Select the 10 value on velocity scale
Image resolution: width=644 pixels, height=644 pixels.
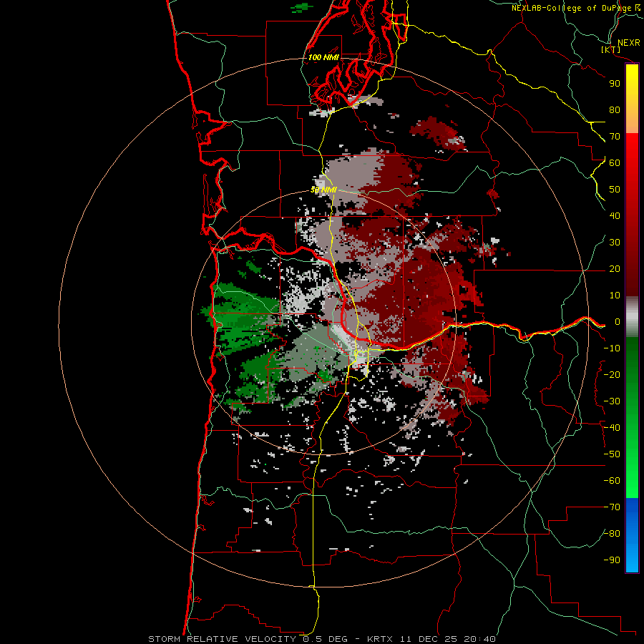(x=615, y=296)
